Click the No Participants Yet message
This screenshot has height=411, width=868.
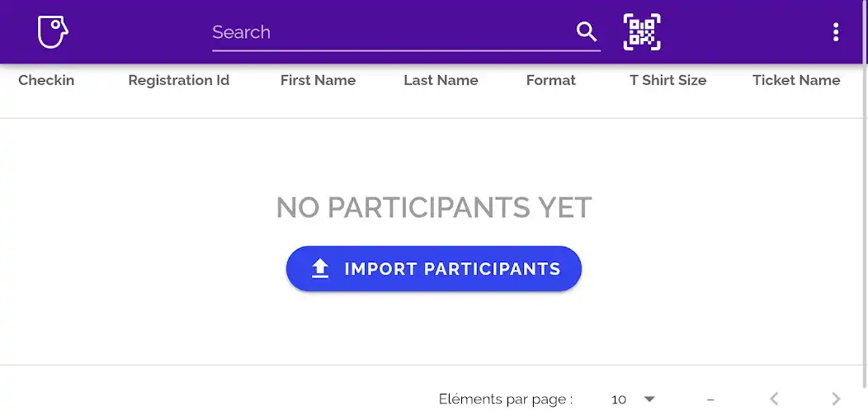pyautogui.click(x=434, y=207)
